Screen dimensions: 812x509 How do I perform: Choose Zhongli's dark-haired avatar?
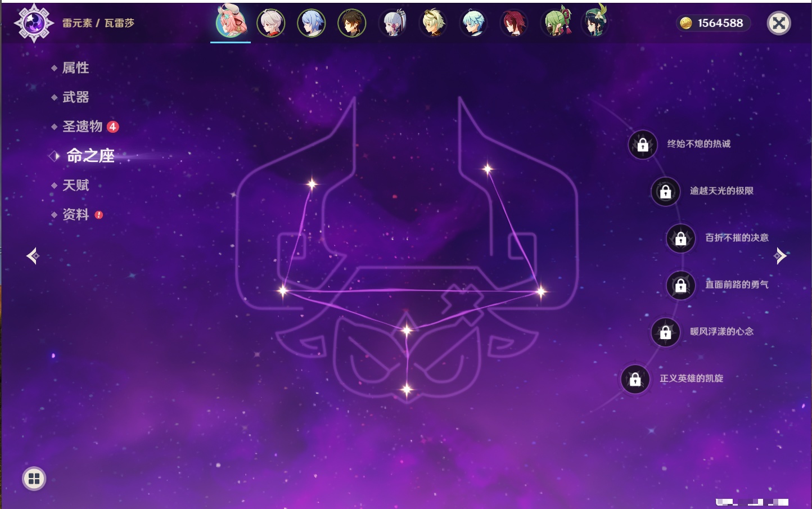coord(352,23)
